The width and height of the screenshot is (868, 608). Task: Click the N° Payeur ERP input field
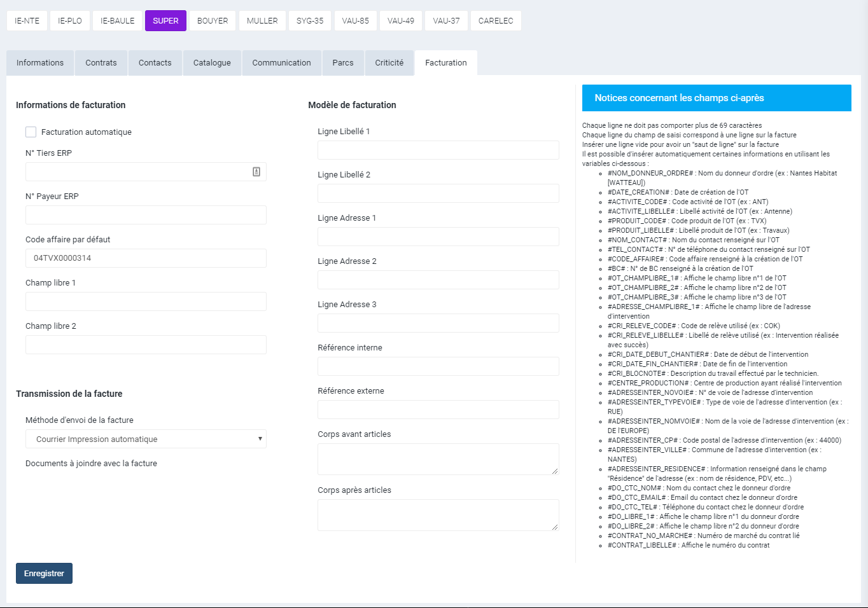click(146, 215)
